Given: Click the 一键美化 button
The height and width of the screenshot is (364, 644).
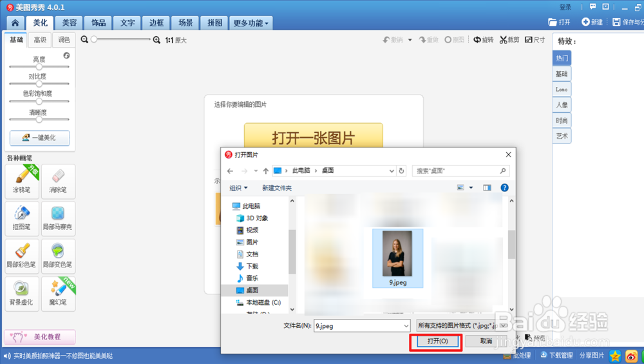Looking at the screenshot, I should tap(40, 138).
